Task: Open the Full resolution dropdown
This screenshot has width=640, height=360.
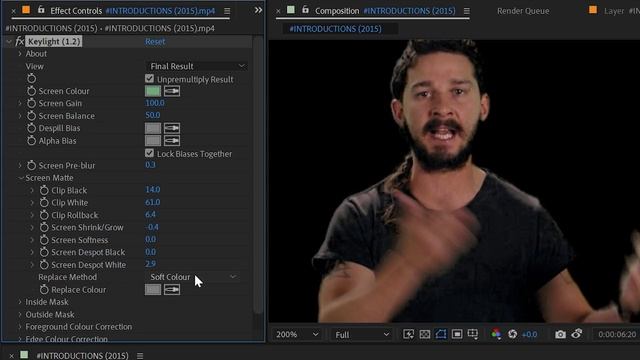Action: [362, 334]
